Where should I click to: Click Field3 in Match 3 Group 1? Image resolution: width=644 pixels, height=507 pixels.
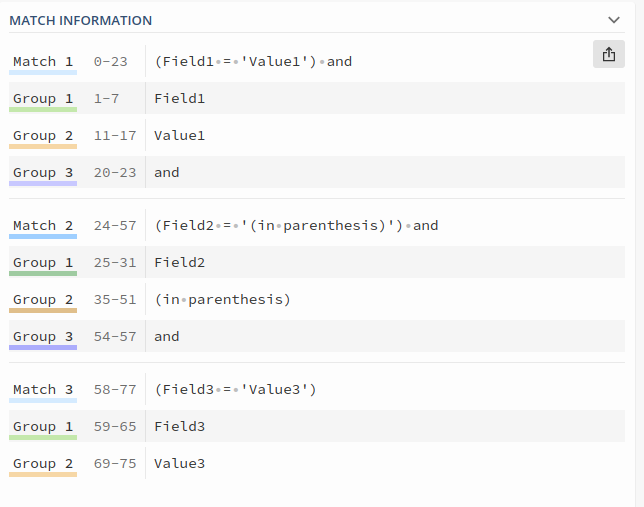point(179,426)
